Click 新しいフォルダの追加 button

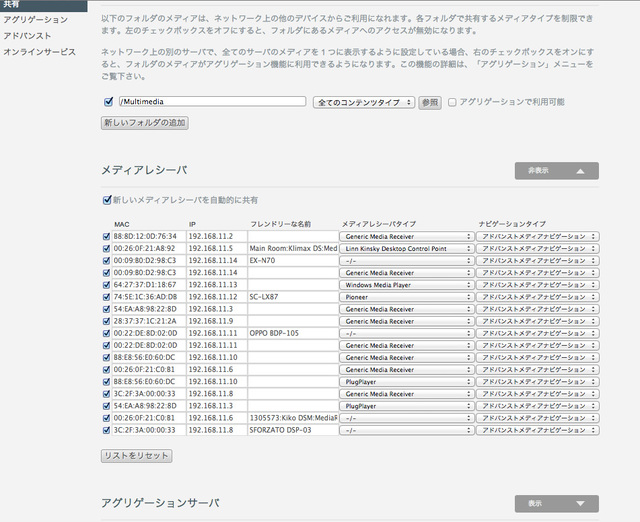[145, 122]
